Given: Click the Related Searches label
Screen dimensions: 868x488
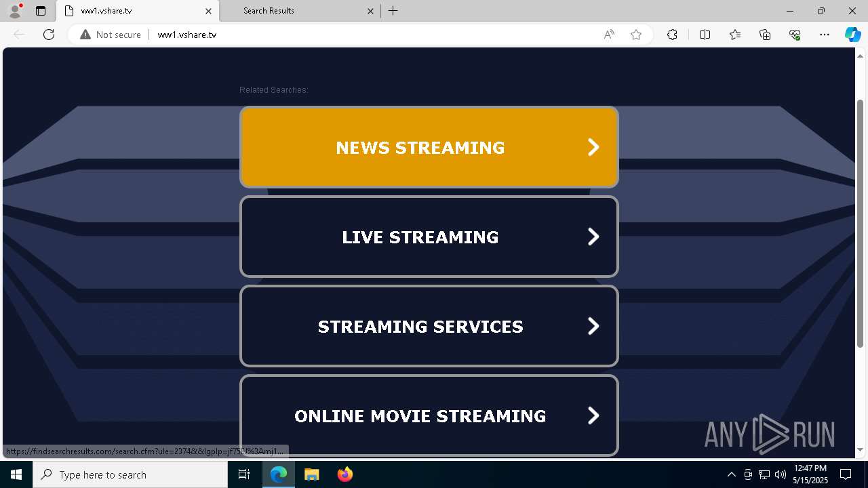Looking at the screenshot, I should coord(274,90).
